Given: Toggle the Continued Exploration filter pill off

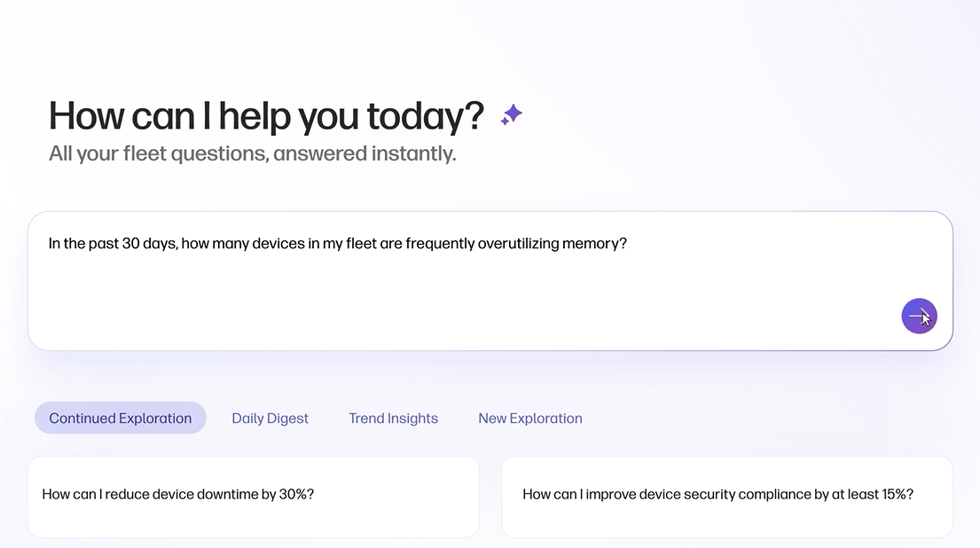Looking at the screenshot, I should tap(121, 418).
